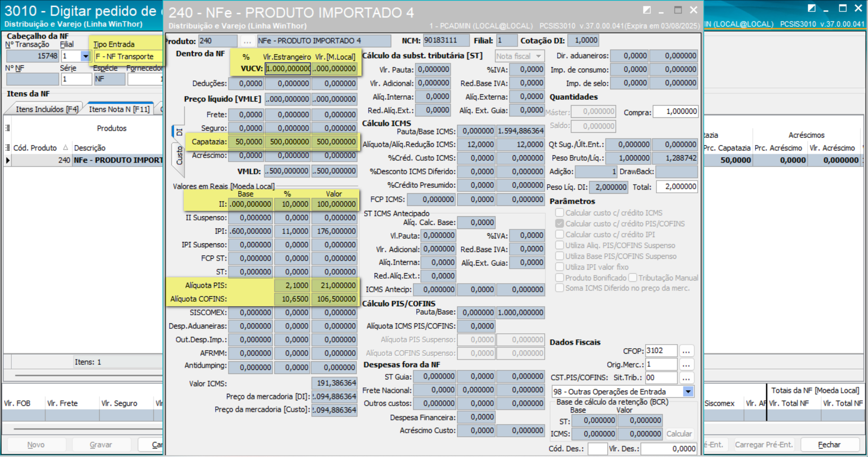Open product search ellipsis button beside Produto
The height and width of the screenshot is (457, 868).
tap(247, 41)
